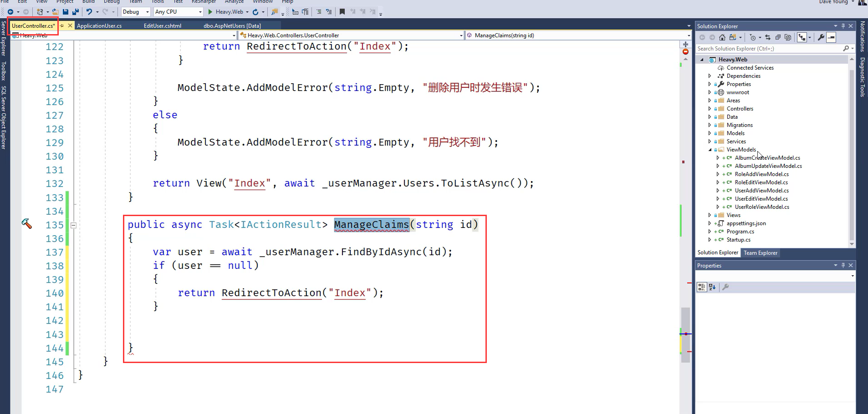Expand the Controllers folder in Solution Explorer
This screenshot has width=868, height=414.
click(710, 109)
